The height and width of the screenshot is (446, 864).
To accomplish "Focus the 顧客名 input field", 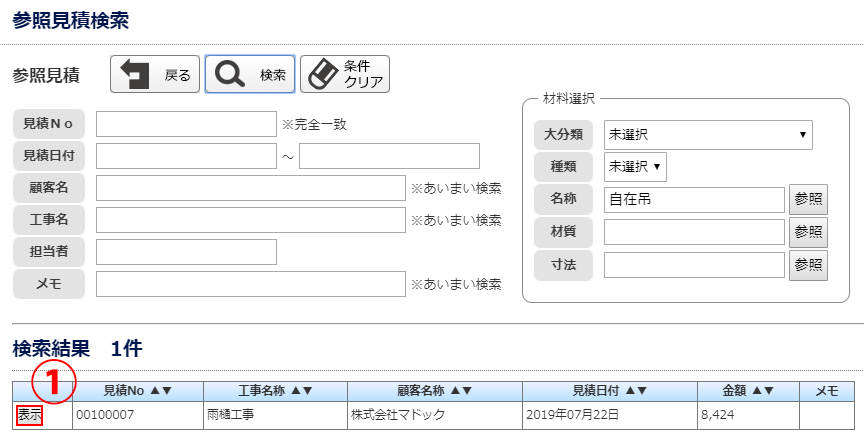I will (x=250, y=188).
